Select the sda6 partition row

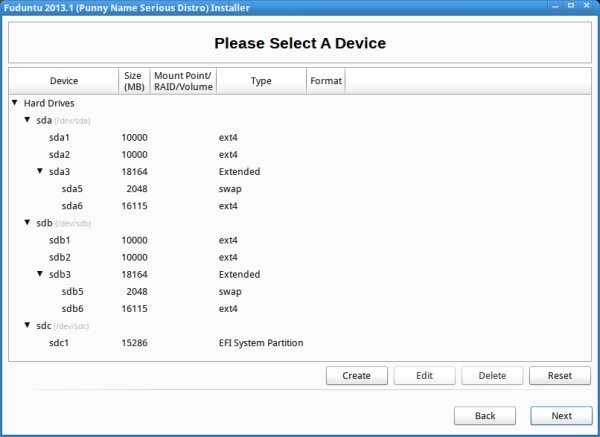[x=300, y=206]
